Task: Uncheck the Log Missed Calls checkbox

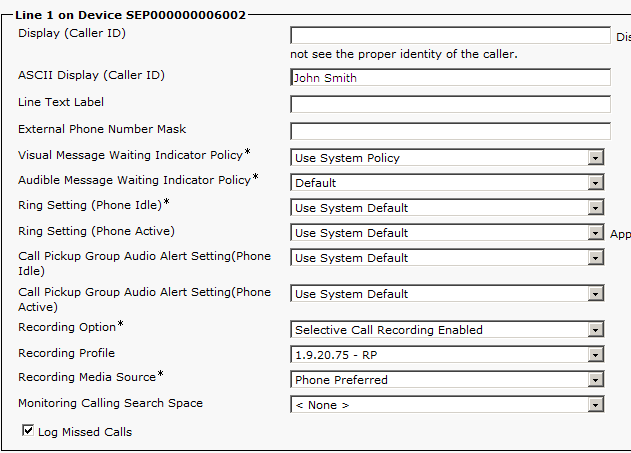Action: (28, 430)
